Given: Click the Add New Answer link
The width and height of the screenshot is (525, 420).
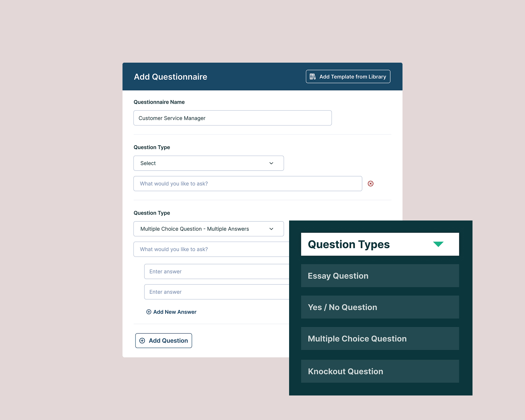Looking at the screenshot, I should tap(175, 312).
